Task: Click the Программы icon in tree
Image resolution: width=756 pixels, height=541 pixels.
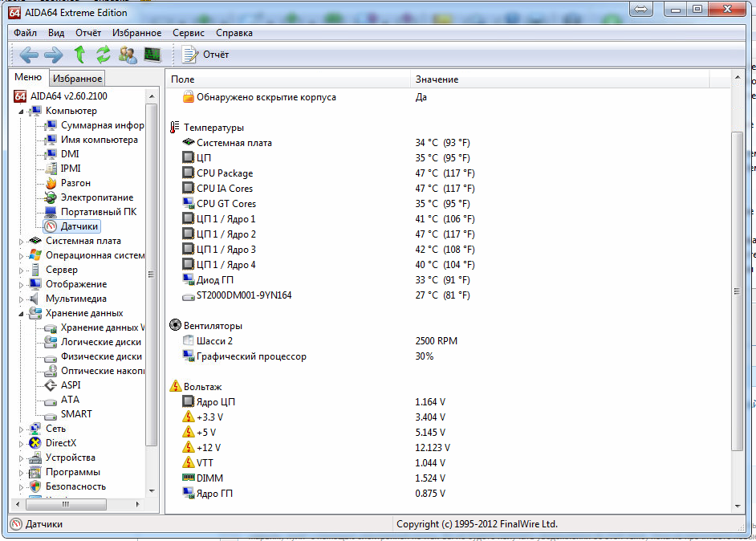Action: click(35, 472)
